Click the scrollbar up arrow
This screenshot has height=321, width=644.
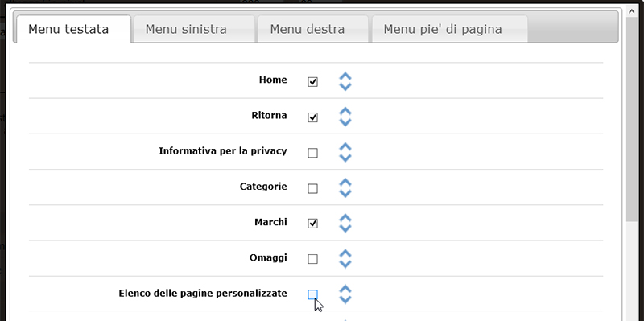[x=632, y=11]
